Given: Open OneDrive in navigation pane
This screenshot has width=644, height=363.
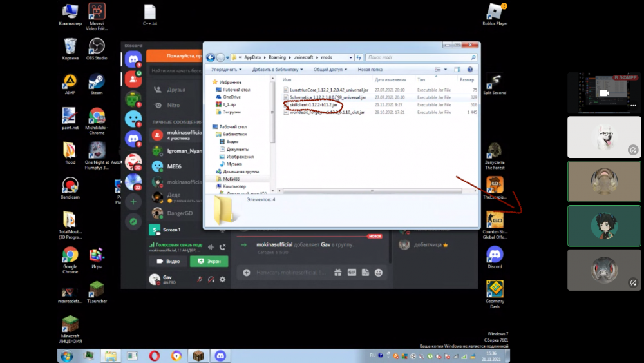Looking at the screenshot, I should [231, 97].
